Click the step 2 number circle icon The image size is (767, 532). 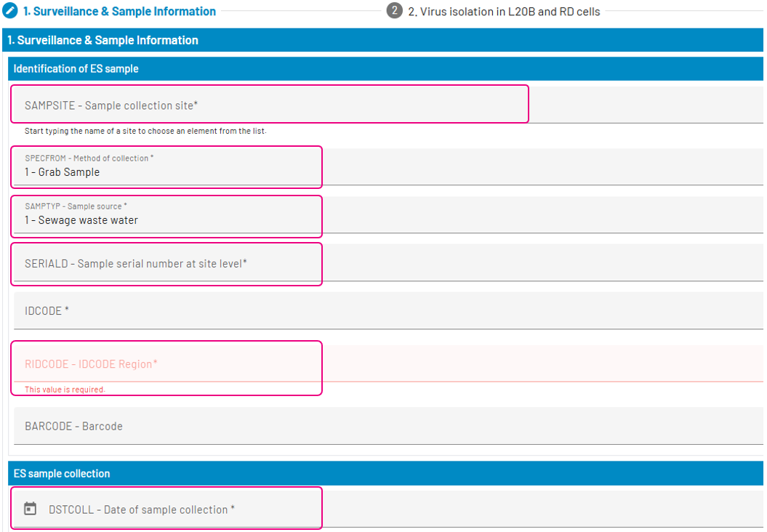394,11
